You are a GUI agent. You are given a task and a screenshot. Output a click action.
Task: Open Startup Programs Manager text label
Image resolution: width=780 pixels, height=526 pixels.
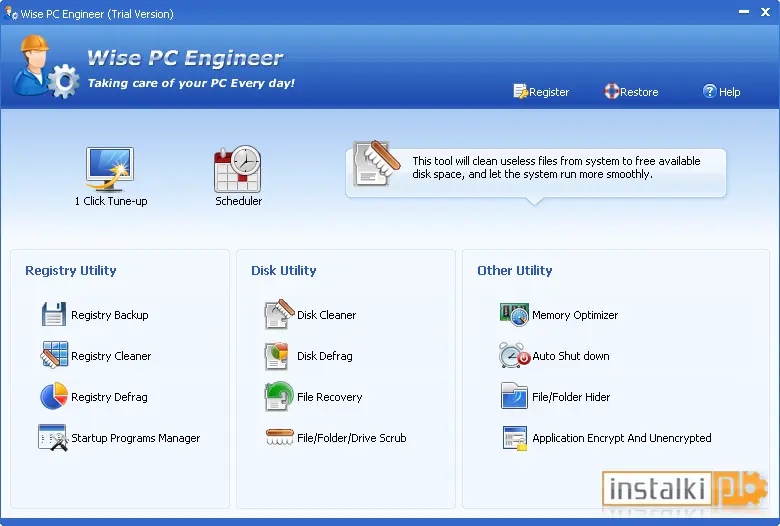click(135, 438)
